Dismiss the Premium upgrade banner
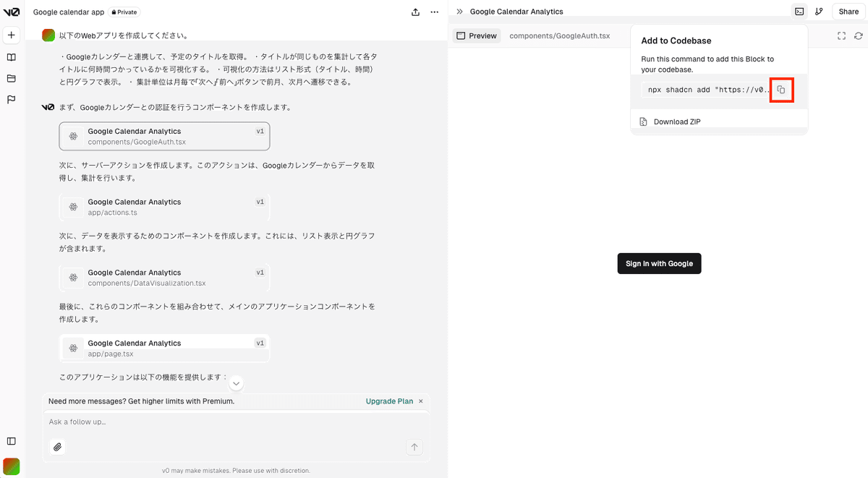This screenshot has height=478, width=868. point(421,401)
